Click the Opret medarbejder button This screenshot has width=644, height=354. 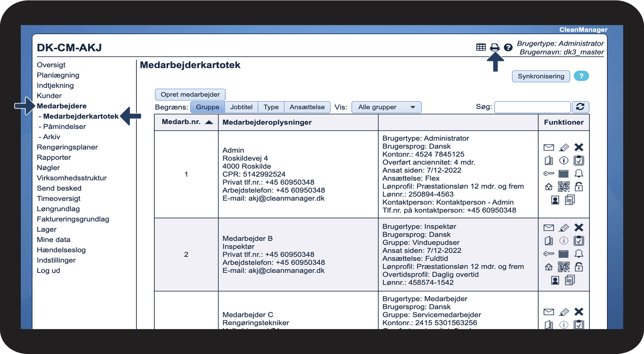tap(190, 94)
